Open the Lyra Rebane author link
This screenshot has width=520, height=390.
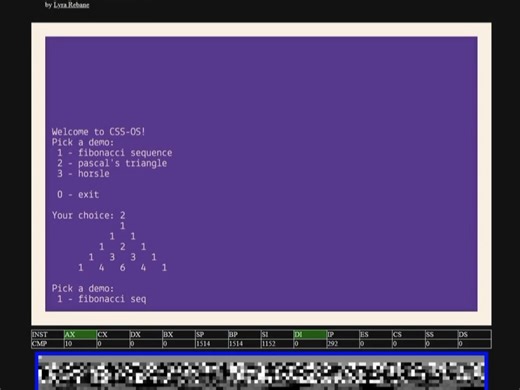pyautogui.click(x=71, y=5)
